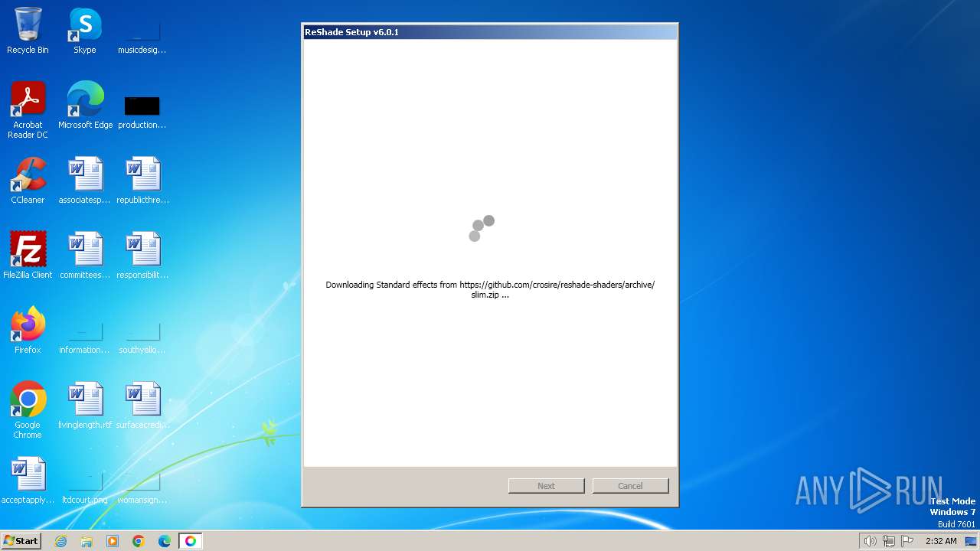Screen dimensions: 980x551
Task: Click Show desktop button at taskbar end
Action: tap(971, 541)
